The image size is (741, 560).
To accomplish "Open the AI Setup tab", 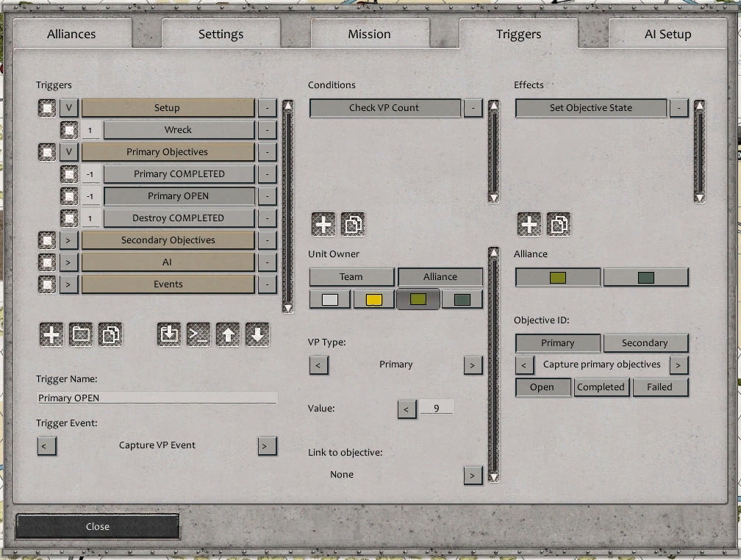I will (666, 33).
